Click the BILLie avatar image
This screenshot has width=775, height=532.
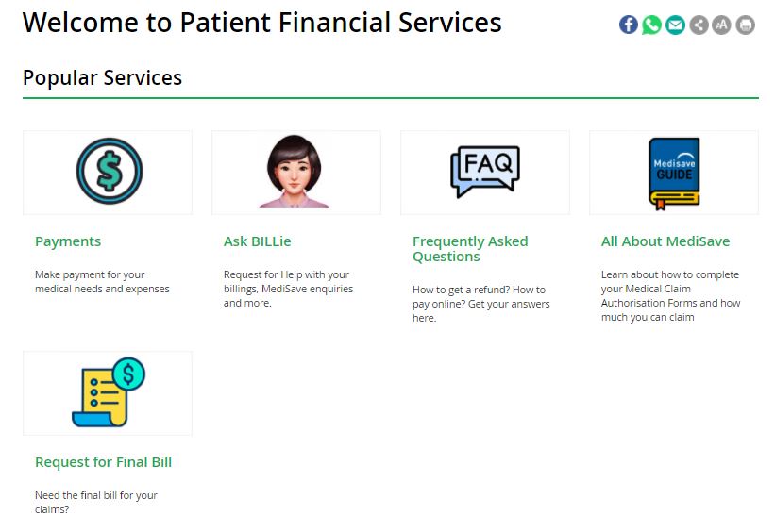[295, 172]
